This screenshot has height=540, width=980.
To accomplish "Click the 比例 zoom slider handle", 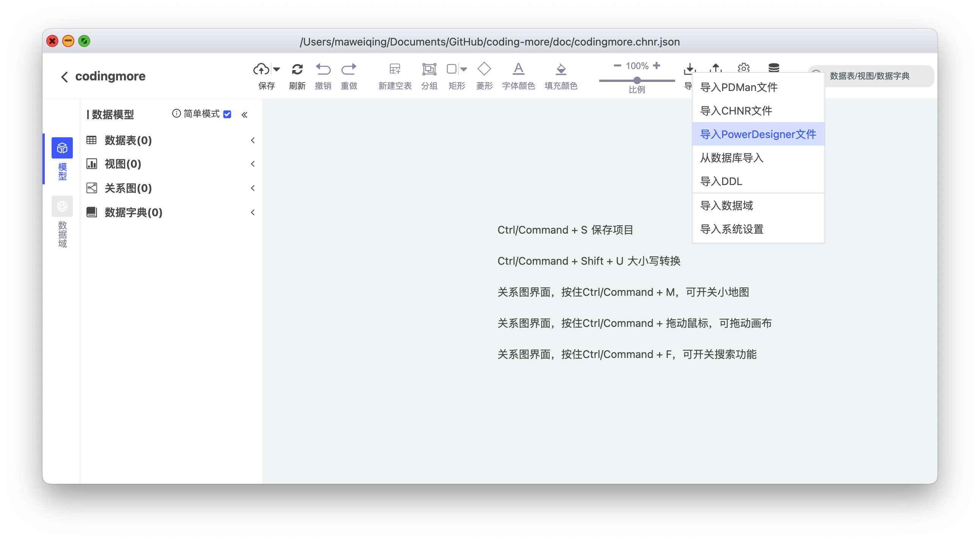I will (637, 80).
